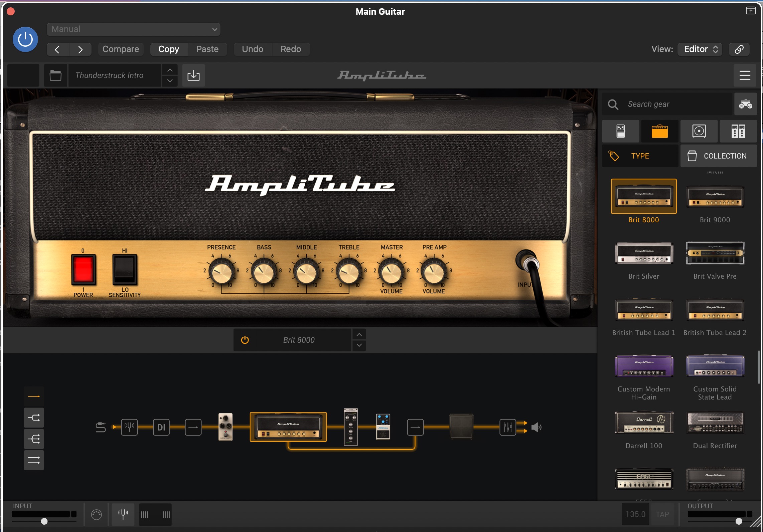Select the blue Delay pedal in chain
763x532 pixels.
pos(383,427)
